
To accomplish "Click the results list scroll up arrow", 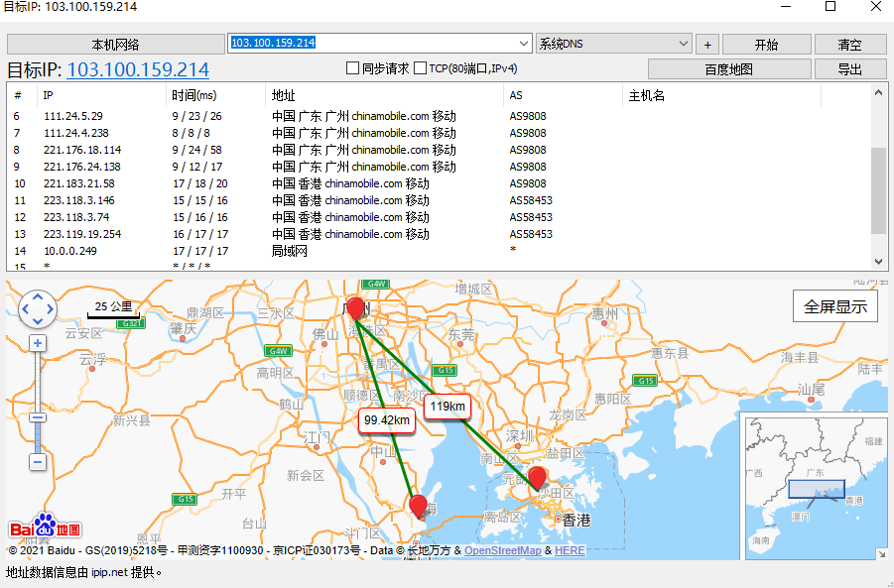I will [x=878, y=92].
